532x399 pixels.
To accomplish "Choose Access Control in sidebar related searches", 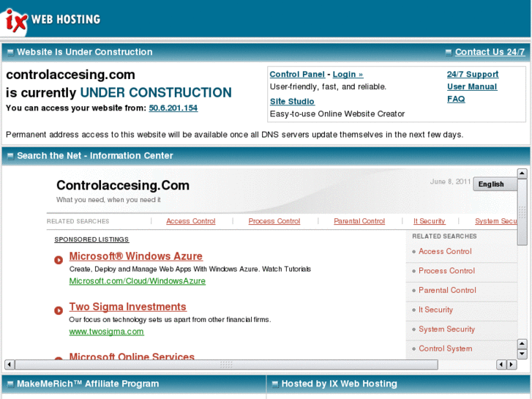I will (x=445, y=252).
